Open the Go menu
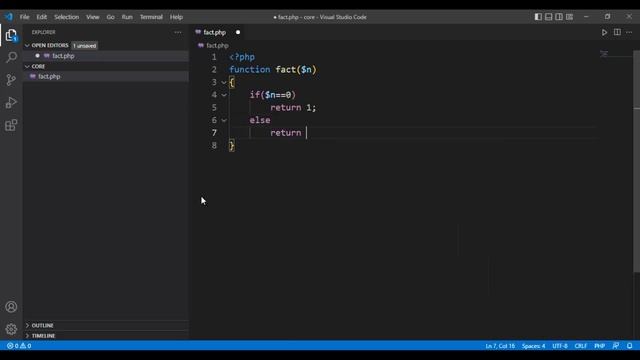640x360 pixels. tap(111, 17)
